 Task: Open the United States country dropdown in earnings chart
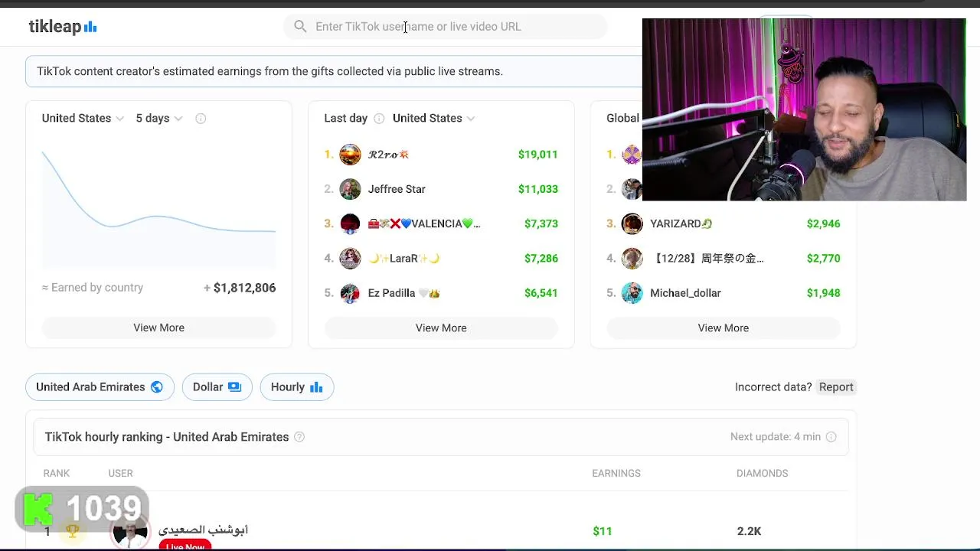pyautogui.click(x=83, y=118)
